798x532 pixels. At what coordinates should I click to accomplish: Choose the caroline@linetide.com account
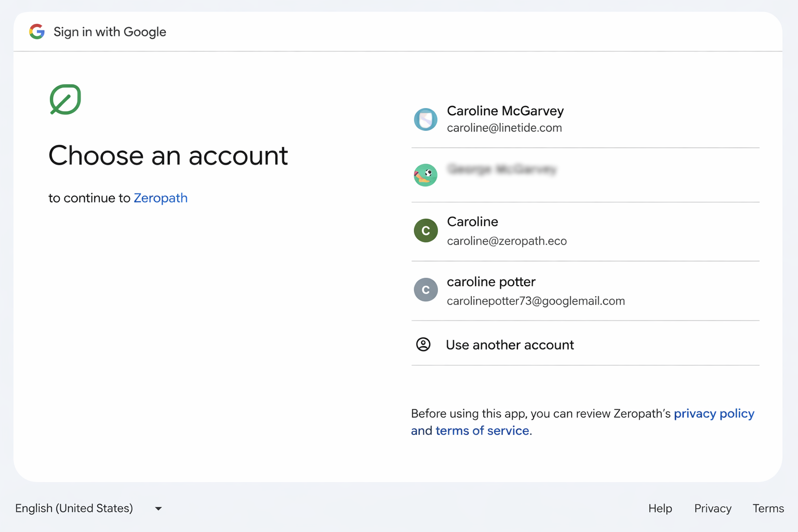click(504, 128)
